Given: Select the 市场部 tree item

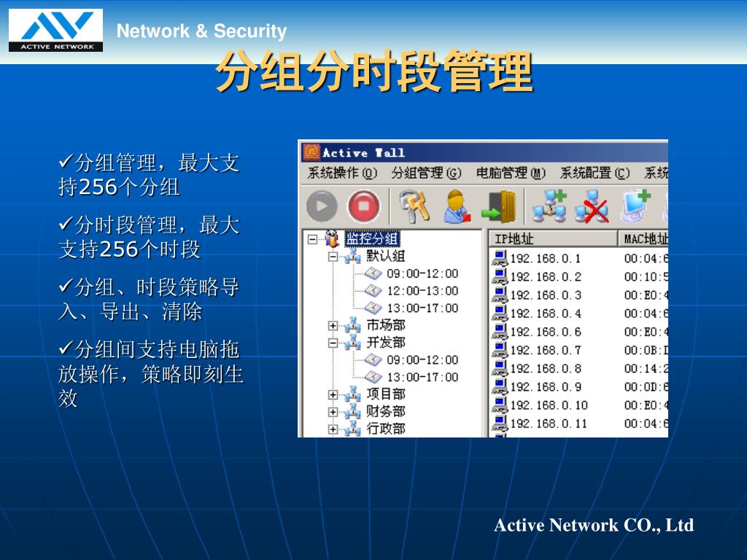Looking at the screenshot, I should coord(385,325).
